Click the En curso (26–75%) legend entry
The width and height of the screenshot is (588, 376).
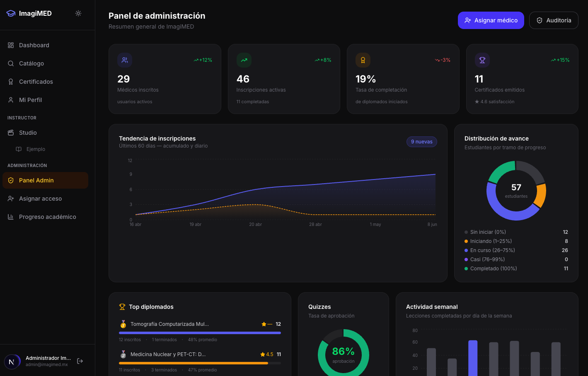click(x=516, y=250)
